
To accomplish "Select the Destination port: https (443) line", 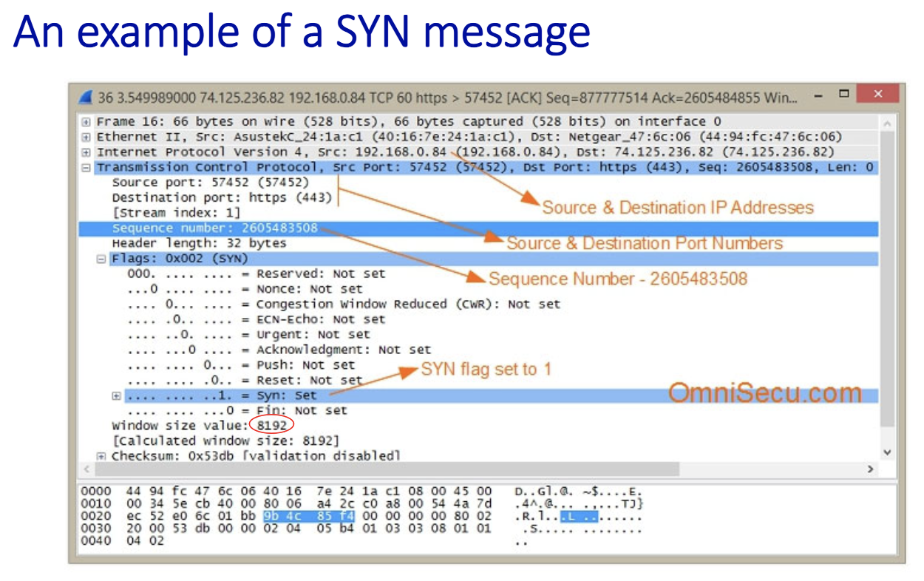I will (222, 197).
